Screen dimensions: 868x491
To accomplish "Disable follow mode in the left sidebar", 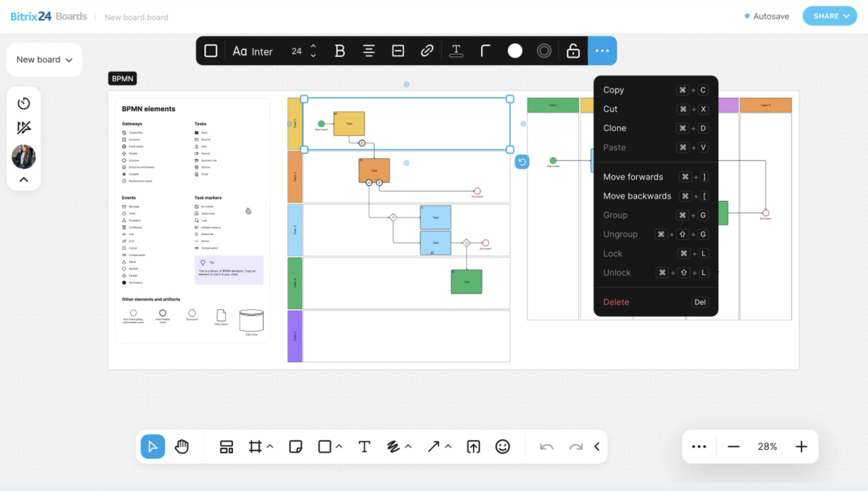I will 24,127.
